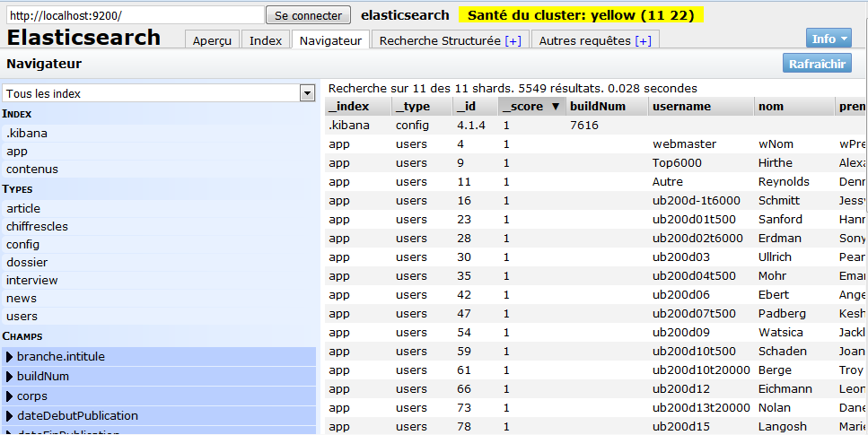Select the contenus index in sidebar
The width and height of the screenshot is (868, 435).
[x=31, y=170]
